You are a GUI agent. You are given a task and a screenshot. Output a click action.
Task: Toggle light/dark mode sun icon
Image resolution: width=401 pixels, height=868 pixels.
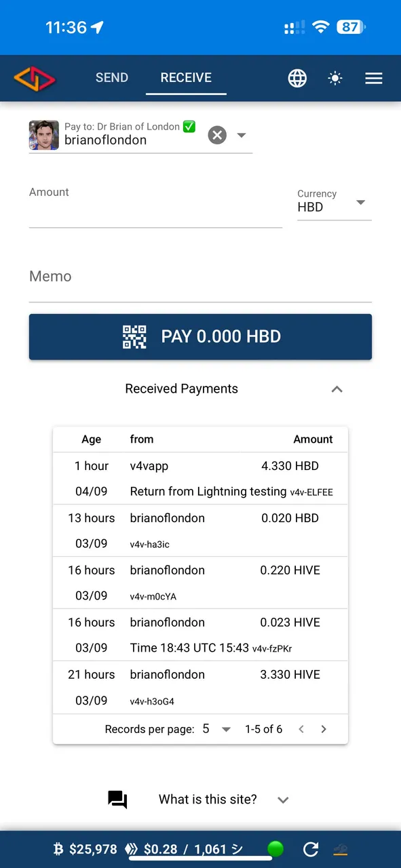(x=335, y=78)
